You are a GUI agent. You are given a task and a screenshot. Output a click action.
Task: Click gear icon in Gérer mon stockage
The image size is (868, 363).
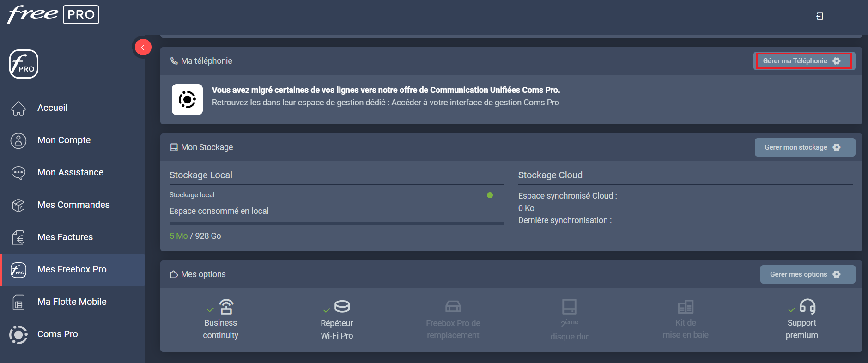837,147
